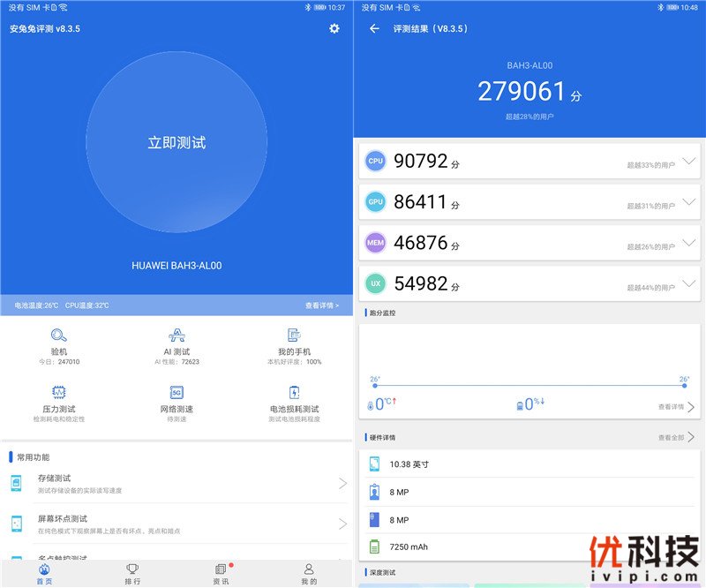The image size is (706, 588).
Task: Tap the pink MEM score badge
Action: [376, 244]
